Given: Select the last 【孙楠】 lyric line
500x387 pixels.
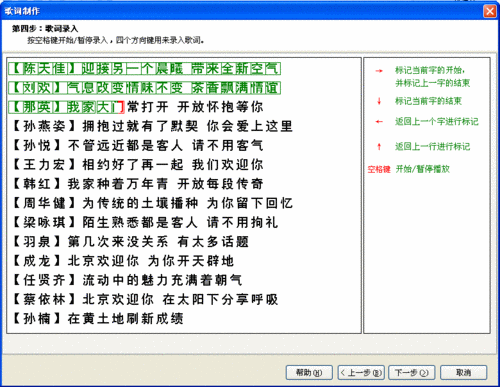Looking at the screenshot, I should pyautogui.click(x=97, y=318).
